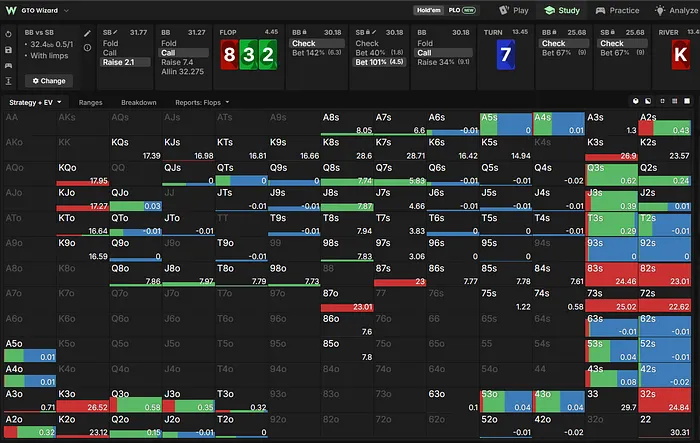700x443 pixels.
Task: Choose the medium grid size icon
Action: click(675, 101)
